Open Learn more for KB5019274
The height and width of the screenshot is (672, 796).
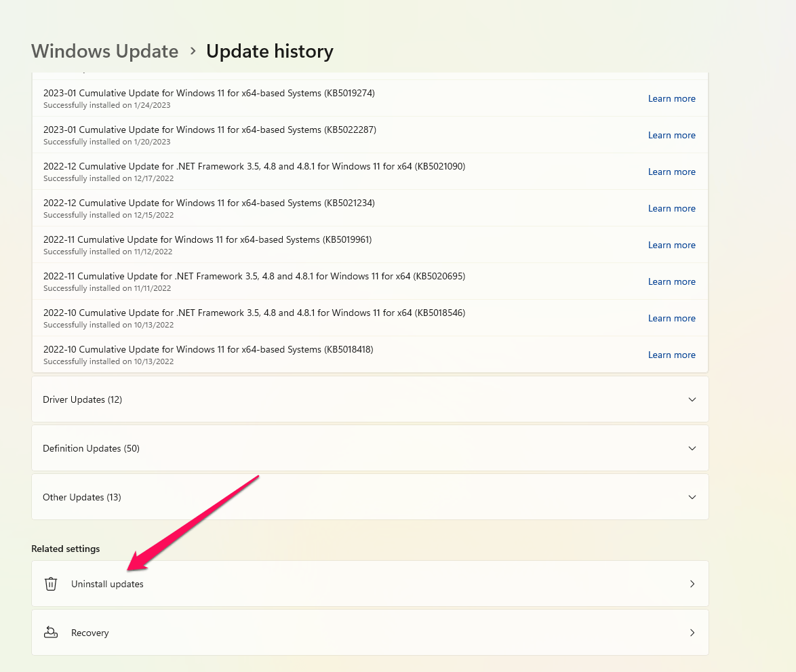pyautogui.click(x=672, y=98)
